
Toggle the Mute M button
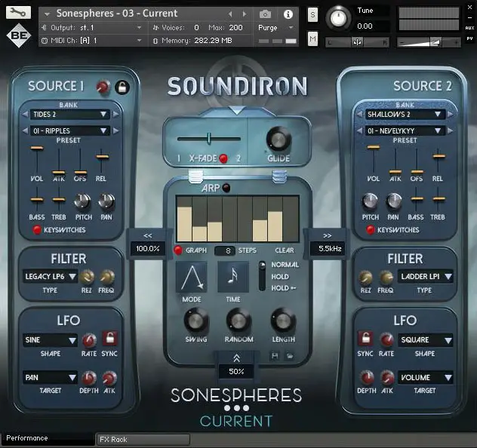312,39
